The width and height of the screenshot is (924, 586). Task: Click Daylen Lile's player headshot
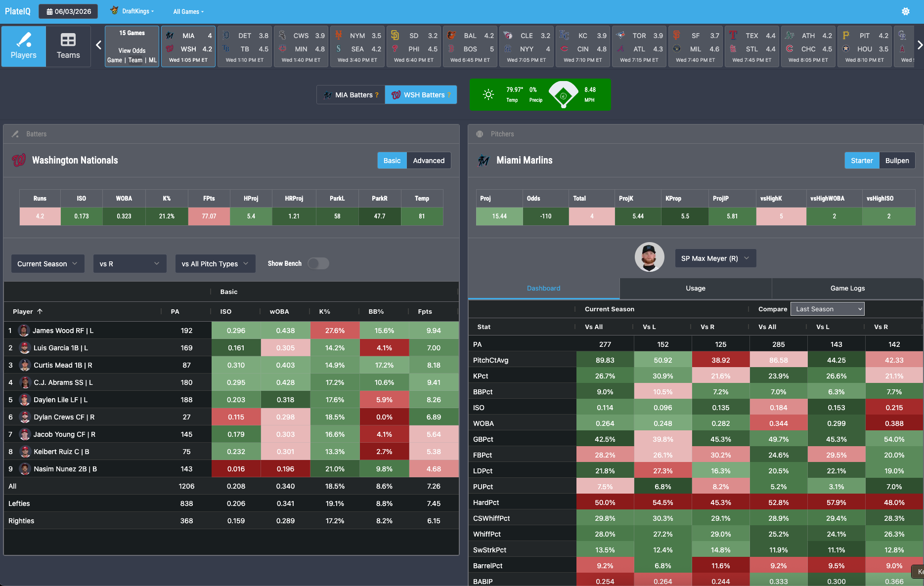pyautogui.click(x=25, y=400)
